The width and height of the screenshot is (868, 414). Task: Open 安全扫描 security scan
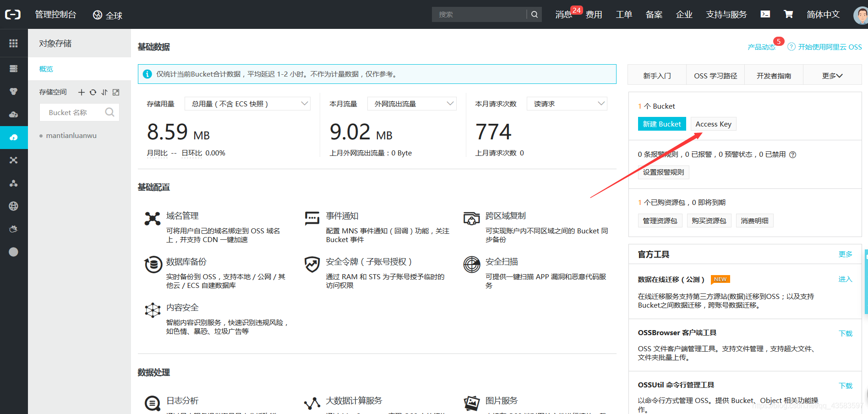502,261
